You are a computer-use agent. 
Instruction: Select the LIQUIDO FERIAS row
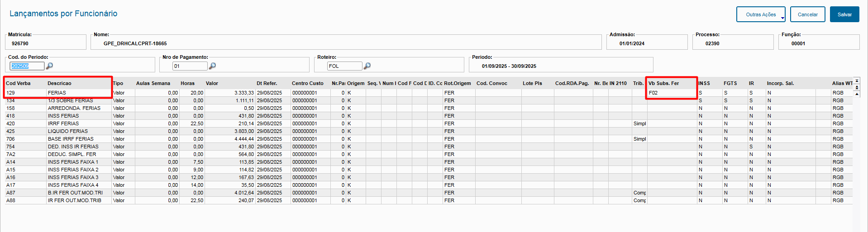point(68,131)
